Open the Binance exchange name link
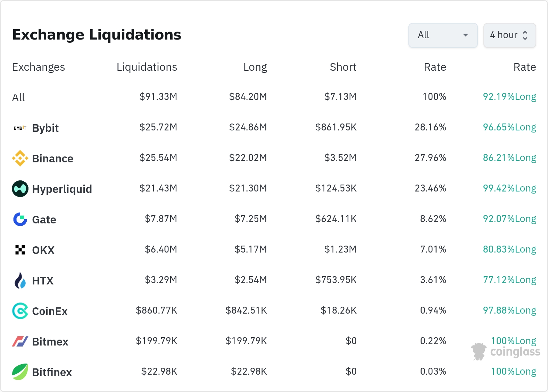Viewport: 548px width, 392px height. [x=52, y=159]
